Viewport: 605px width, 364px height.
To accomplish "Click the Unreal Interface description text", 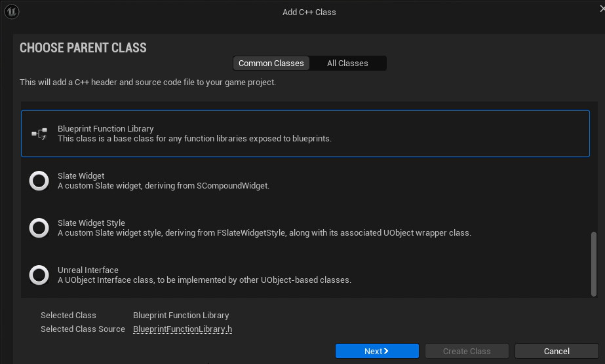I will click(205, 280).
